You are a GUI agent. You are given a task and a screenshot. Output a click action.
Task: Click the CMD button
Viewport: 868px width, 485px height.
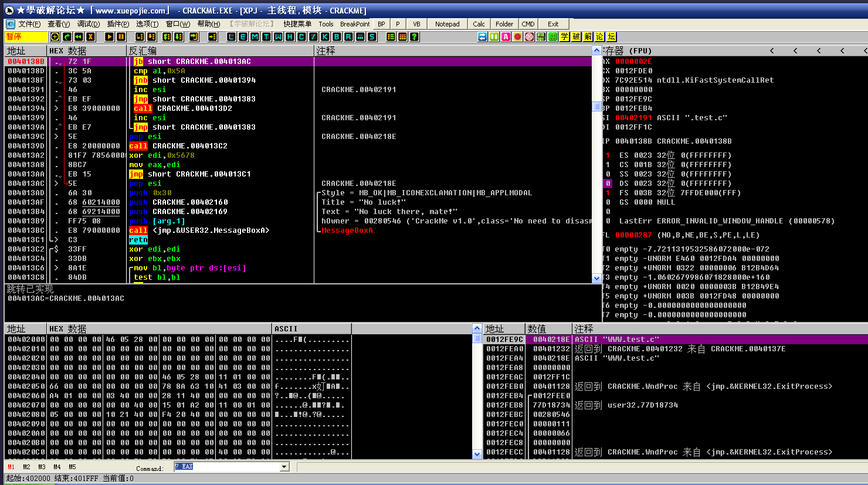click(528, 24)
